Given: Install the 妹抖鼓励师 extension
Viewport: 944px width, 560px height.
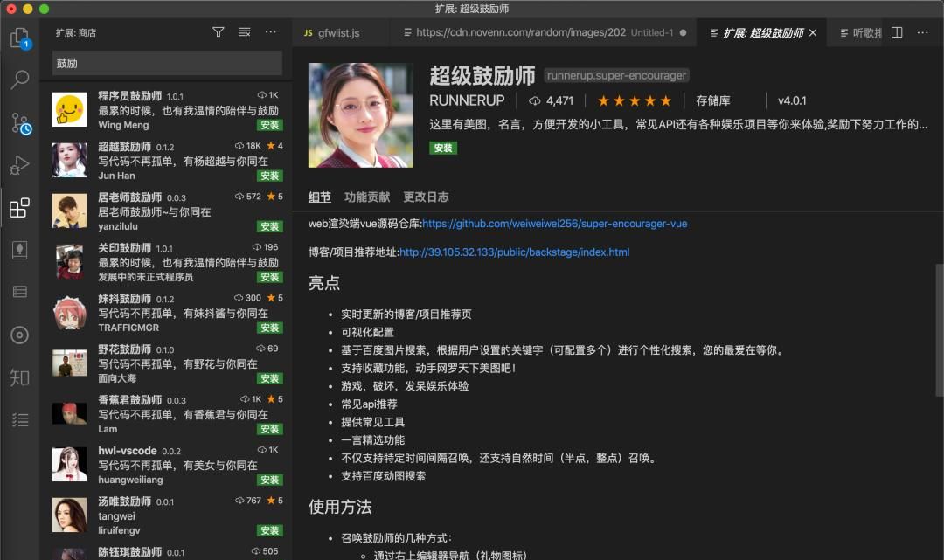Looking at the screenshot, I should coord(269,328).
